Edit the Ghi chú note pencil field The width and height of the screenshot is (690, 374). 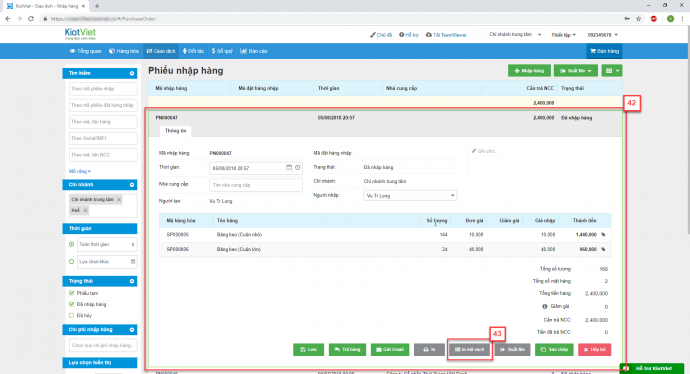coord(485,151)
